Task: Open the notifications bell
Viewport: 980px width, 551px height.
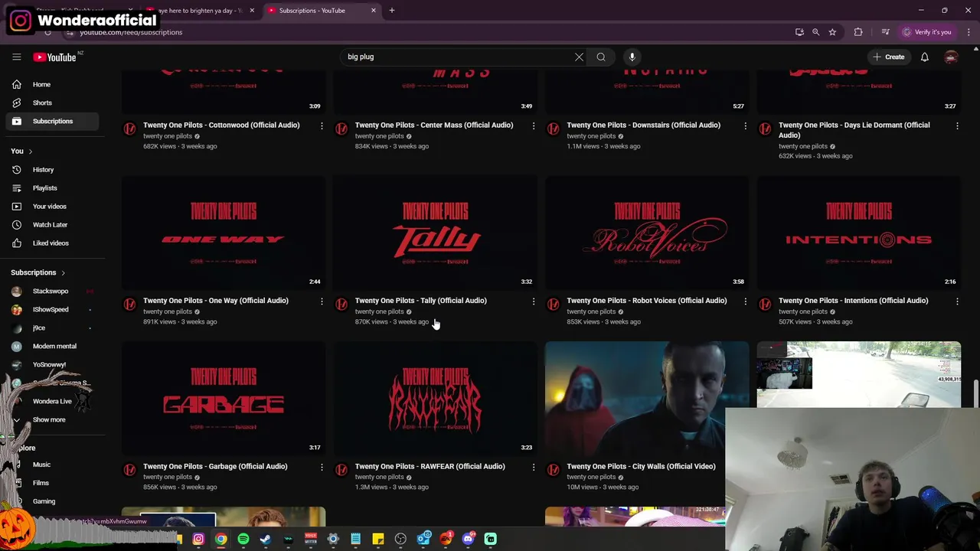Action: point(924,57)
